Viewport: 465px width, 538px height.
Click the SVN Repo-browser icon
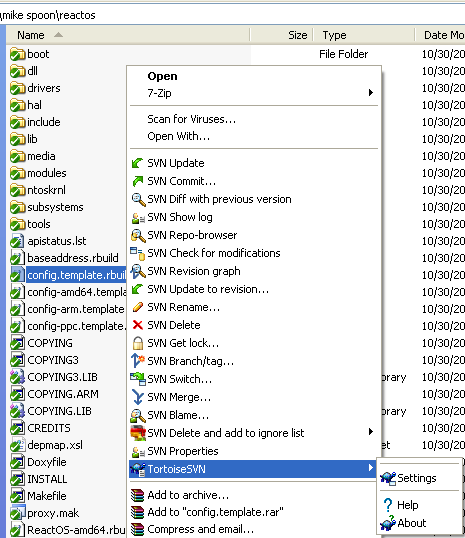pos(138,235)
